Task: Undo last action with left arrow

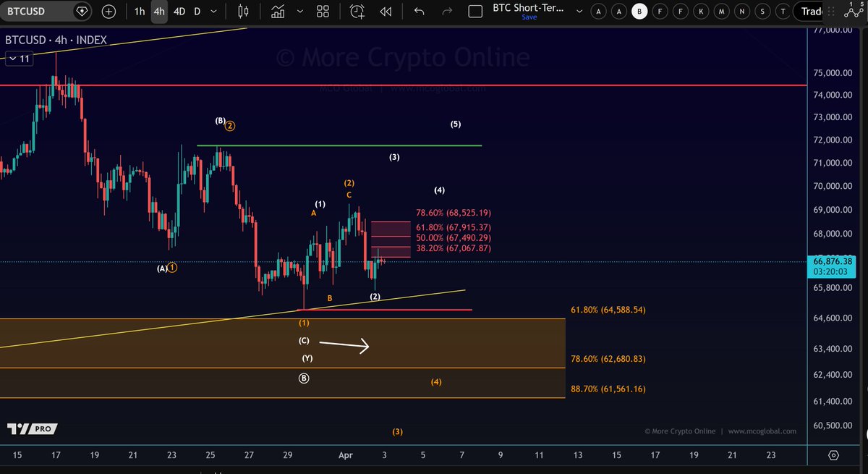Action: tap(419, 12)
